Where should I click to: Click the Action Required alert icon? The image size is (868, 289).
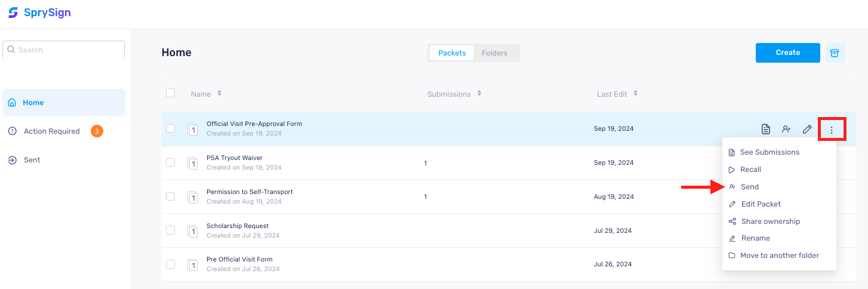point(13,131)
